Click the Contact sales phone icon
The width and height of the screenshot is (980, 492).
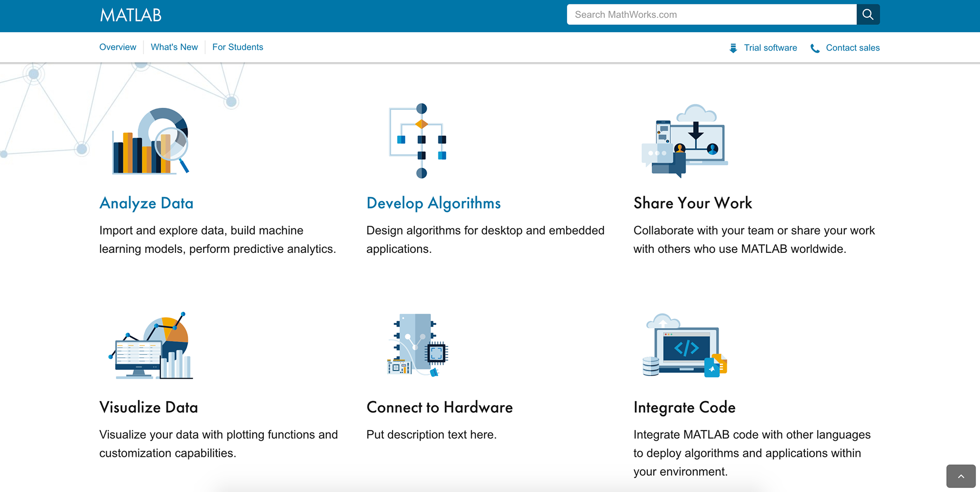coord(815,48)
